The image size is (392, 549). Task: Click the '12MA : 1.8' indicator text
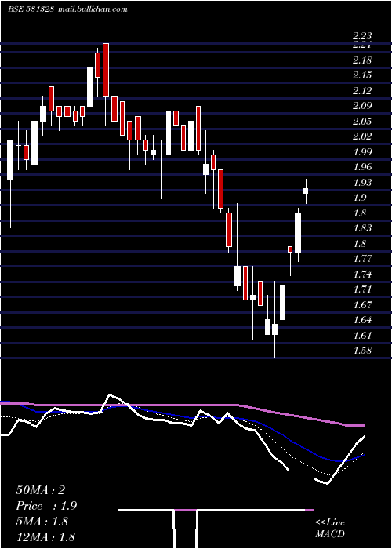click(x=45, y=537)
